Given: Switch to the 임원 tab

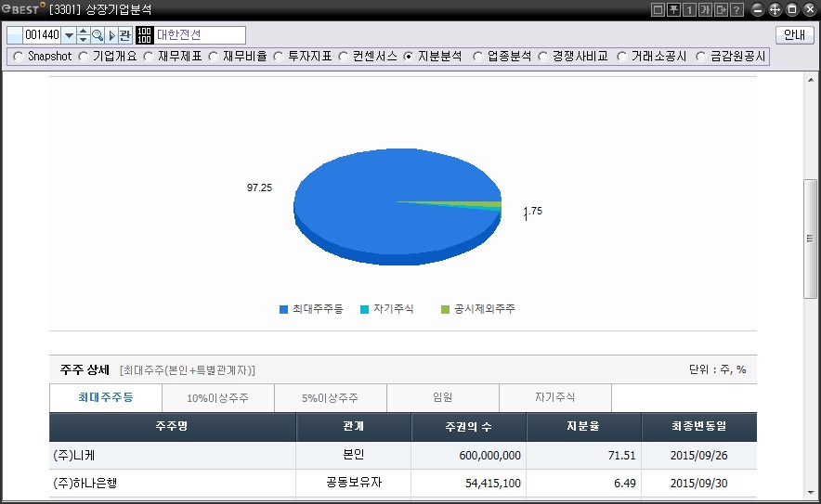Looking at the screenshot, I should 443,398.
